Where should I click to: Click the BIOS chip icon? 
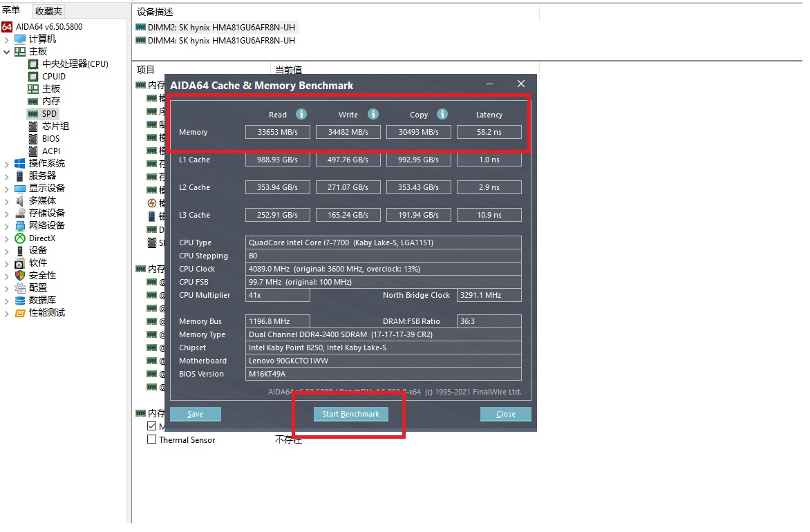pos(33,138)
